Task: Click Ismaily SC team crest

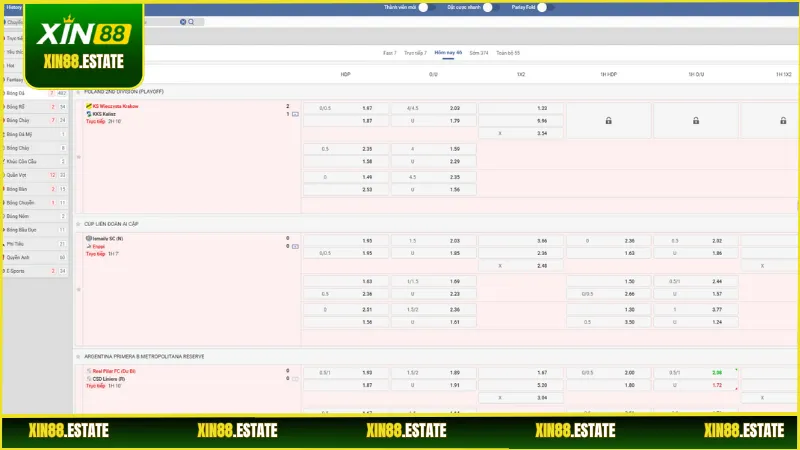Action: pos(89,238)
